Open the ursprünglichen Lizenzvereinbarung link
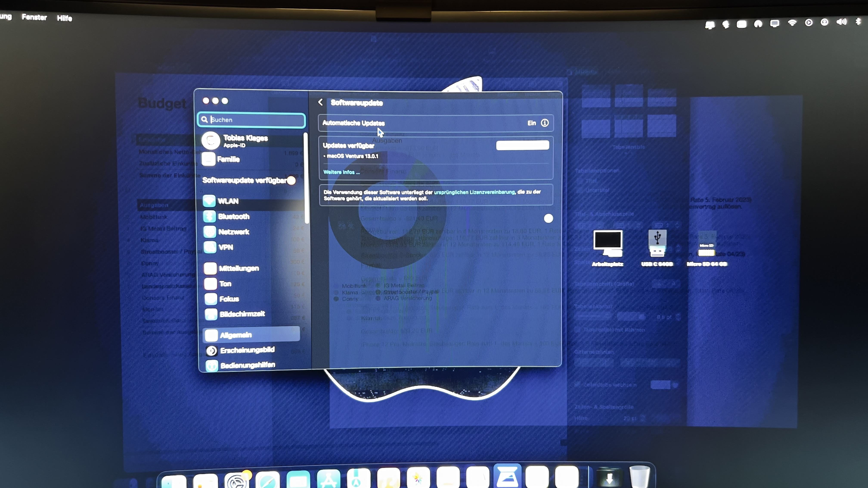868x488 pixels. [x=474, y=192]
